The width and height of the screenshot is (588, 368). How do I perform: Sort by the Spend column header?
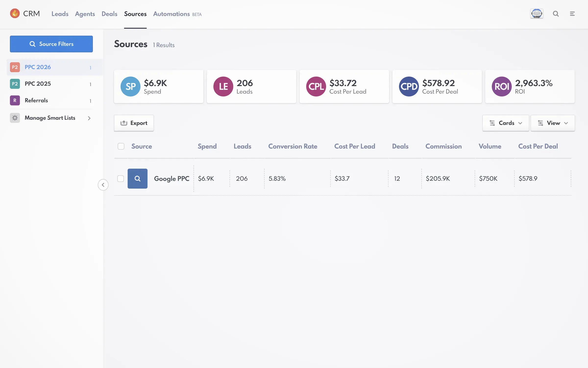207,146
